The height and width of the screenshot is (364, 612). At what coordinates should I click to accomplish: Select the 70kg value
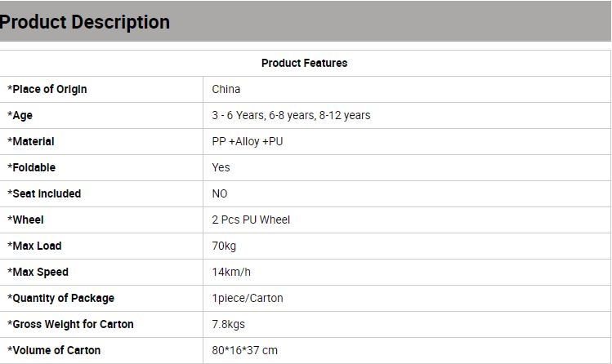(224, 246)
